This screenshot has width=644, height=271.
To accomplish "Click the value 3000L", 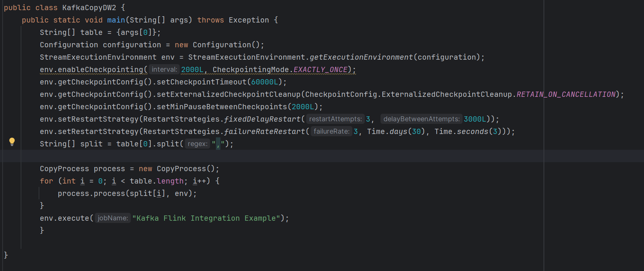I will click(x=475, y=119).
